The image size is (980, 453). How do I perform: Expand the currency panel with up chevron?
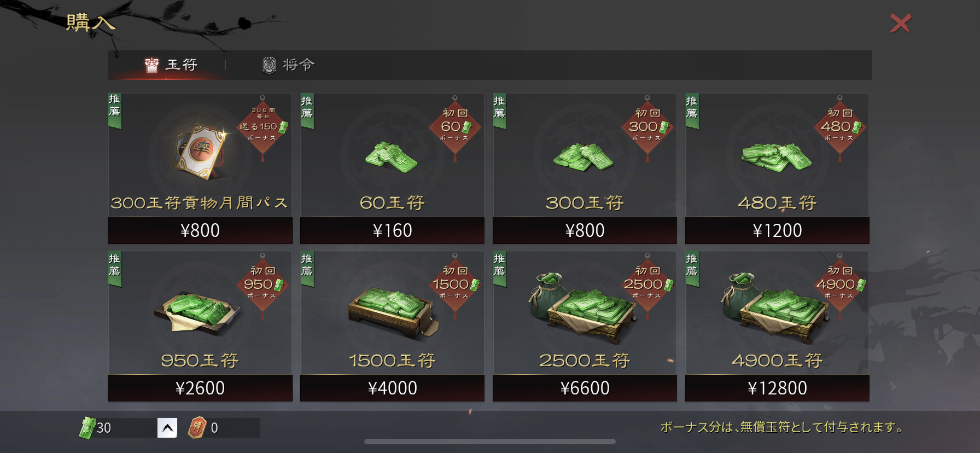pos(167,428)
